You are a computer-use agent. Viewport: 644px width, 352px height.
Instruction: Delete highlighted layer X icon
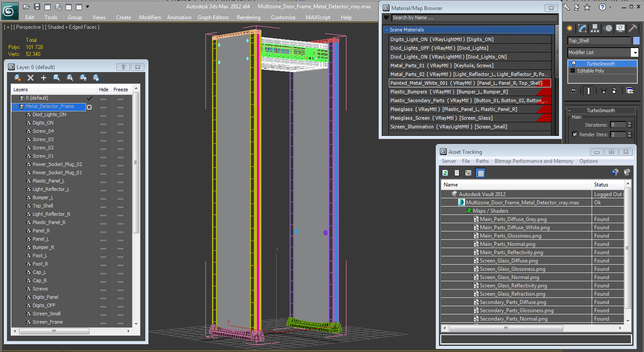(31, 78)
